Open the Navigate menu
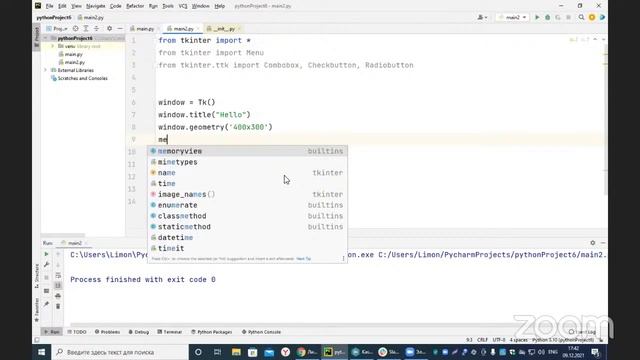640x360 pixels. (96, 6)
